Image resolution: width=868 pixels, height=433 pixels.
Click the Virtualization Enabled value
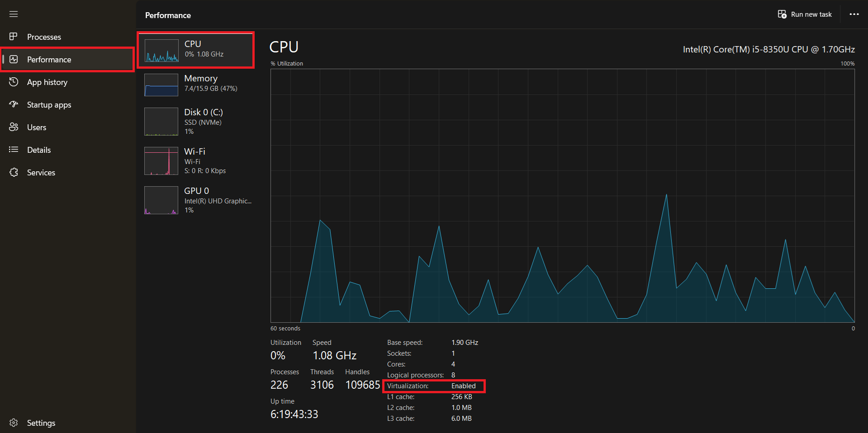(463, 386)
